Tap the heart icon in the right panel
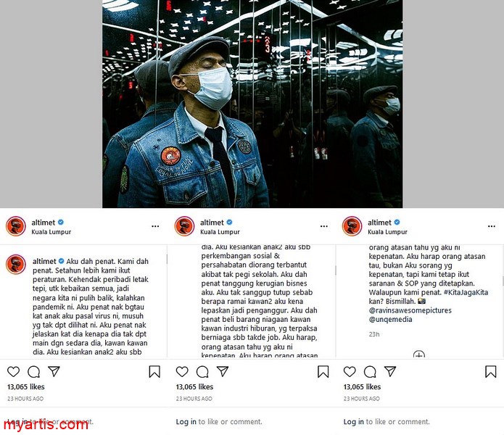 [350, 371]
